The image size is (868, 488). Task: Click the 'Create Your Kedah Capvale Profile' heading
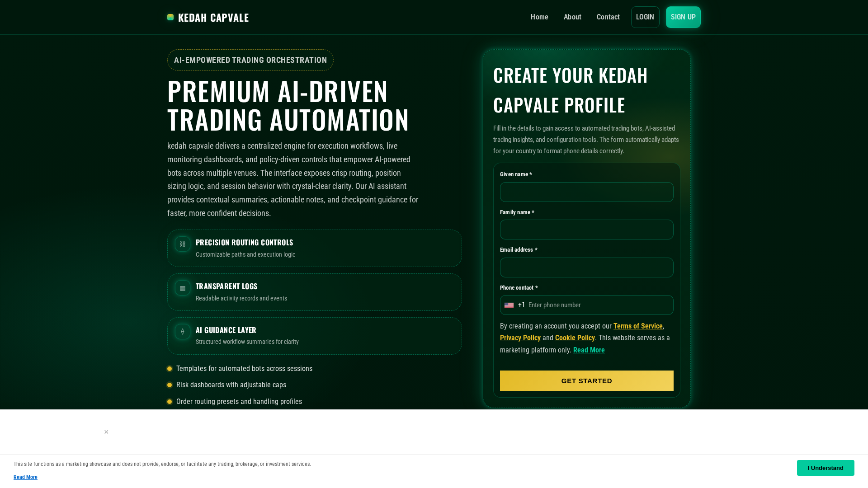pos(571,90)
